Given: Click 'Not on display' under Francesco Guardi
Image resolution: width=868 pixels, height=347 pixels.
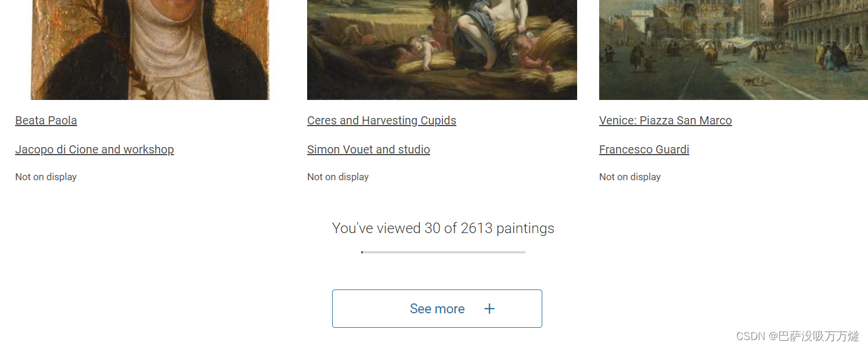Looking at the screenshot, I should (630, 177).
